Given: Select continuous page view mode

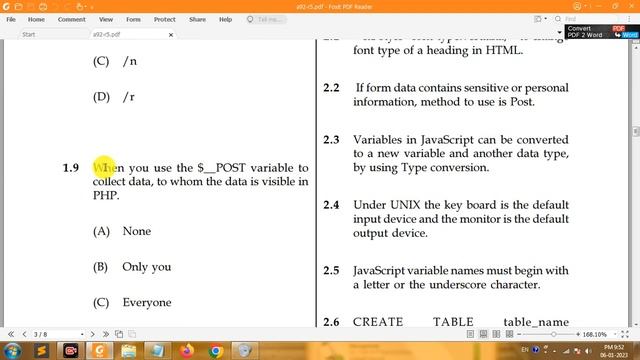Looking at the screenshot, I should coord(483,334).
